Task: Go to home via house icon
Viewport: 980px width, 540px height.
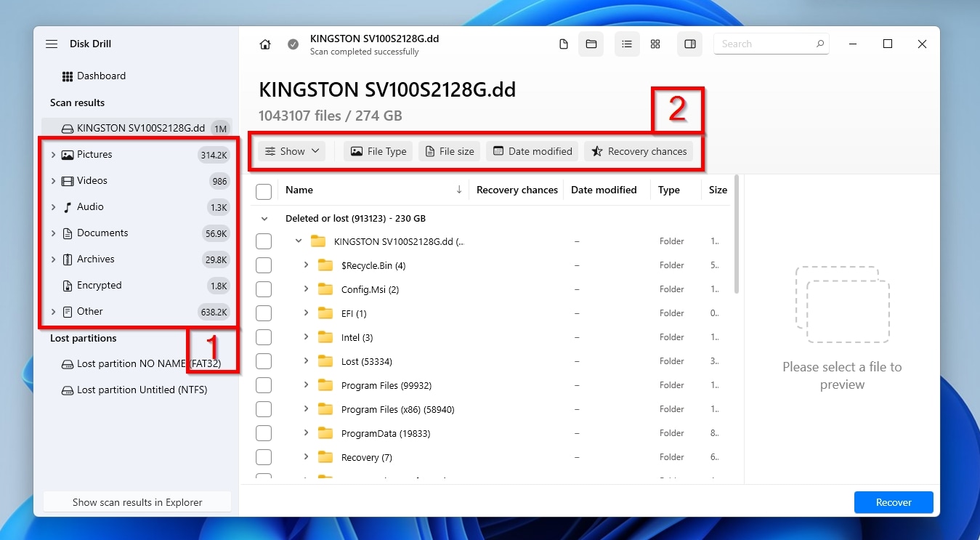Action: pyautogui.click(x=265, y=44)
